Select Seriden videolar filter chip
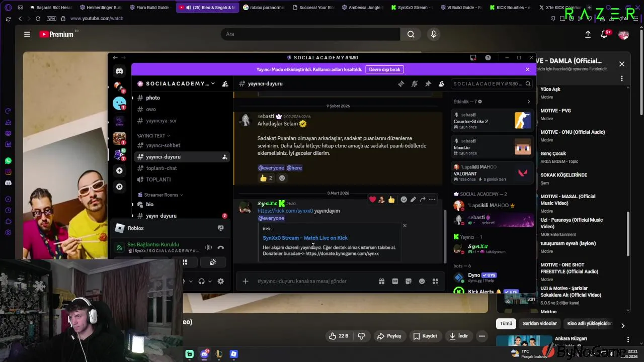This screenshot has width=644, height=362. click(x=539, y=324)
